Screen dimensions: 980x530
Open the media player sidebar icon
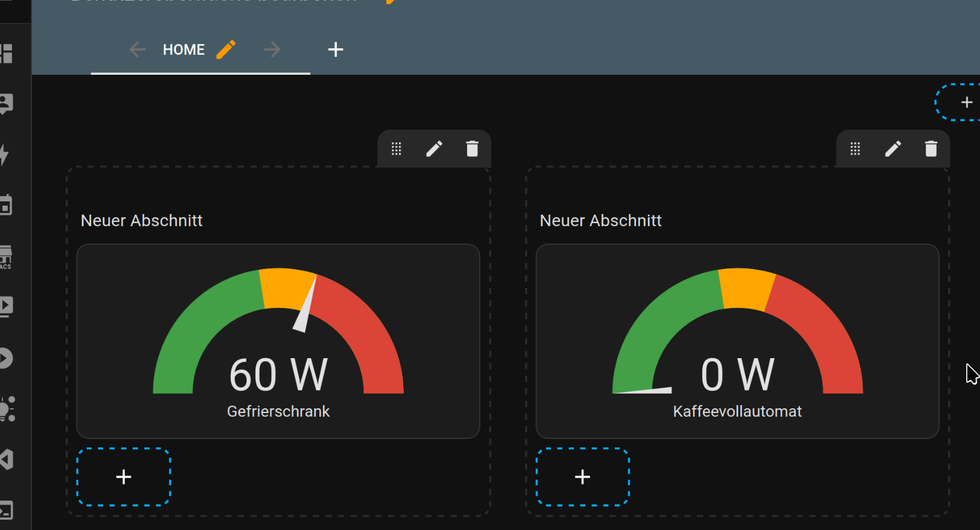click(x=6, y=306)
